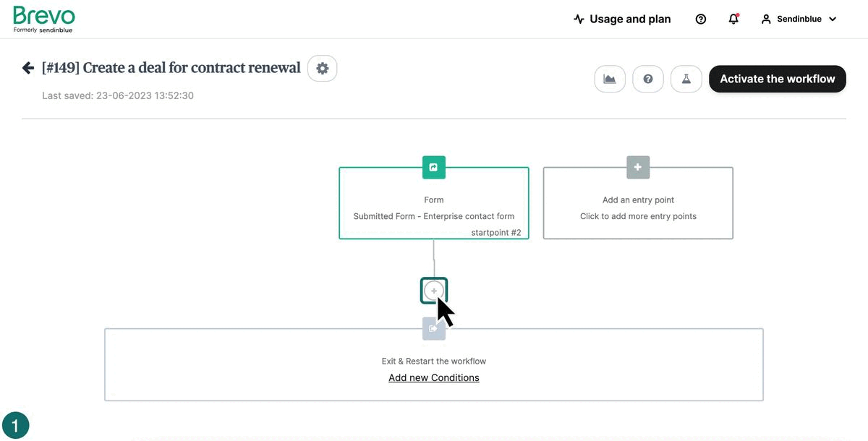Open the notifications bell
This screenshot has width=868, height=441.
click(733, 19)
